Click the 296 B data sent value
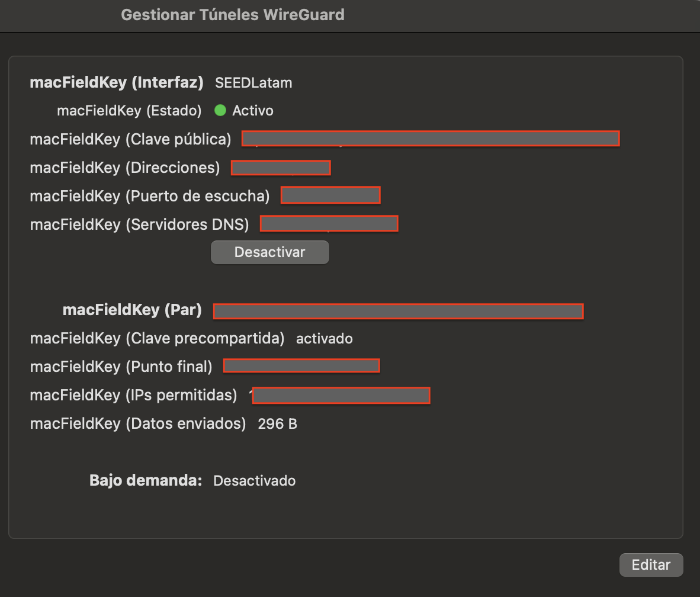 [x=277, y=424]
